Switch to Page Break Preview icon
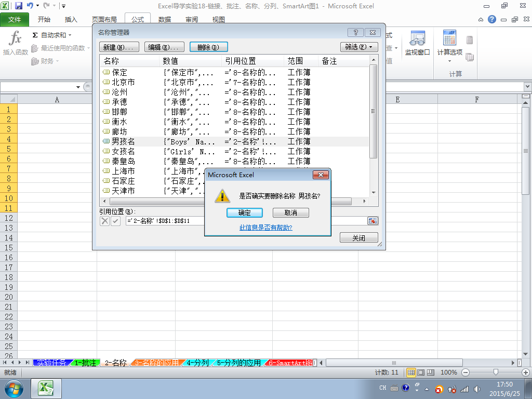 (x=431, y=373)
